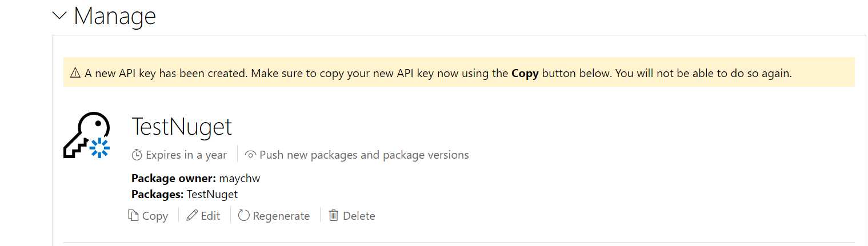Click the Edit pencil icon
The image size is (868, 246).
point(192,216)
